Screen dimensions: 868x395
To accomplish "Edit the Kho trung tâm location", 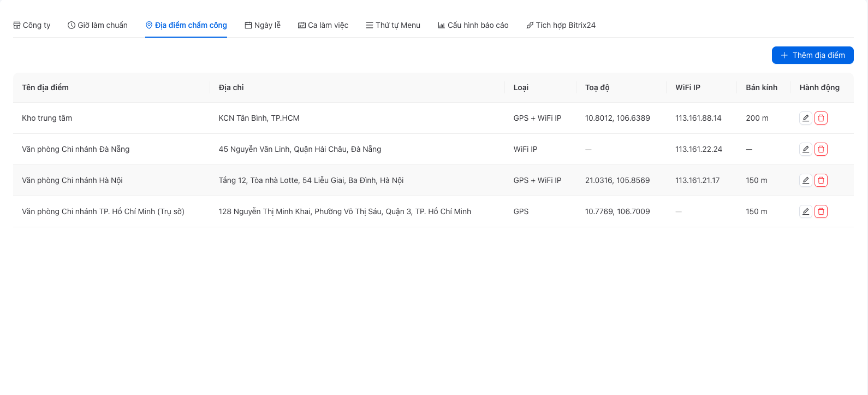I will [806, 118].
